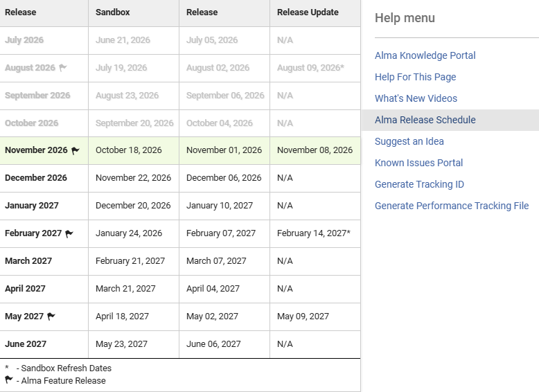This screenshot has height=392, width=539.
Task: Click the flag icon in the Alma Feature Release legend
Action: pyautogui.click(x=9, y=380)
